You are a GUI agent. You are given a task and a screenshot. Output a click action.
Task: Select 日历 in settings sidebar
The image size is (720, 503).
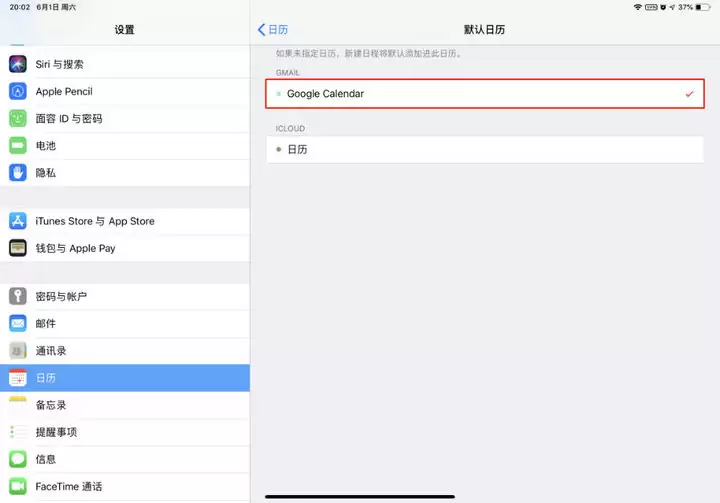point(125,378)
